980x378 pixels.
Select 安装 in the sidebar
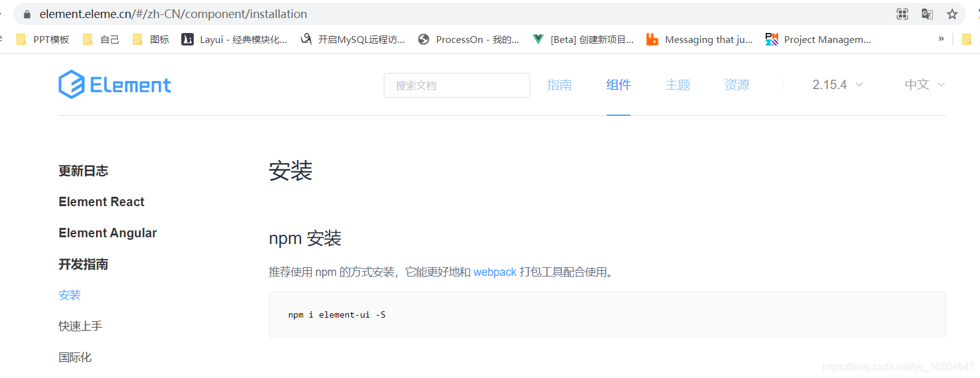pos(70,295)
